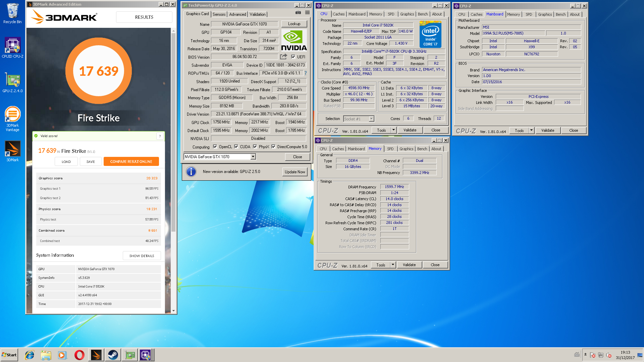Open Opera browser from taskbar
Viewport: 644px width, 362px height.
[79, 355]
